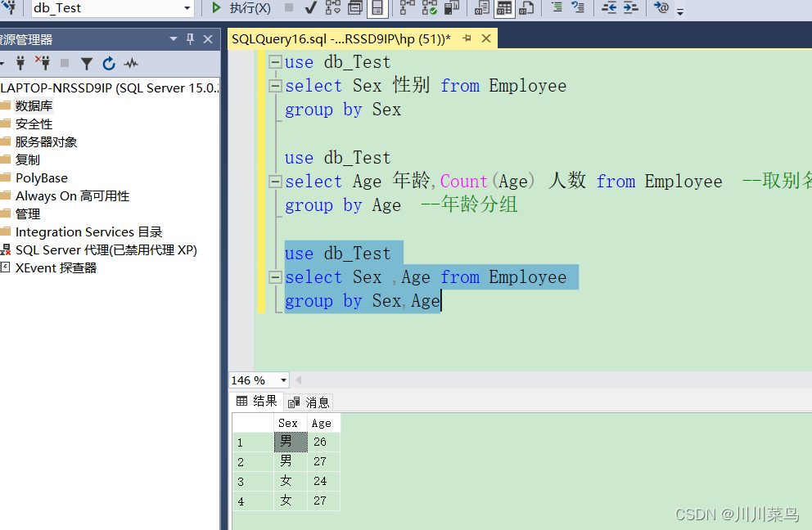Click the editor horizontal scrollbar left arrow
812x530 pixels.
pos(298,380)
